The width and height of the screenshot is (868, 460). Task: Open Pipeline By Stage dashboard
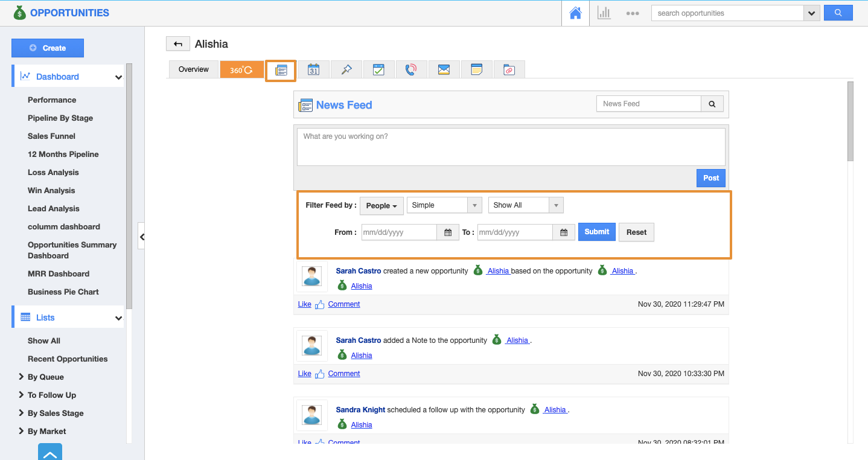60,118
